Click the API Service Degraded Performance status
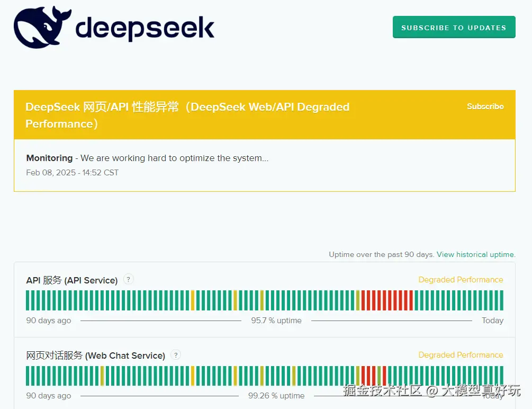The image size is (532, 409). click(461, 280)
